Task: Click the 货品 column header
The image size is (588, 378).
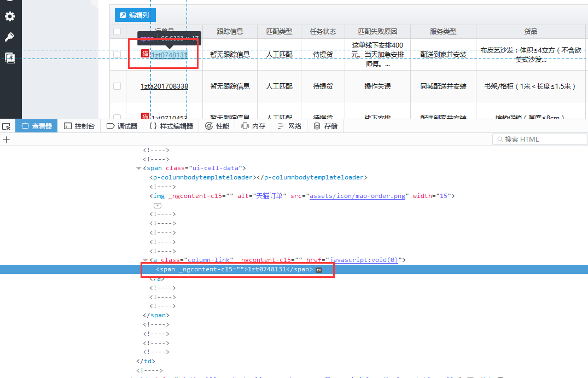Action: tap(531, 32)
